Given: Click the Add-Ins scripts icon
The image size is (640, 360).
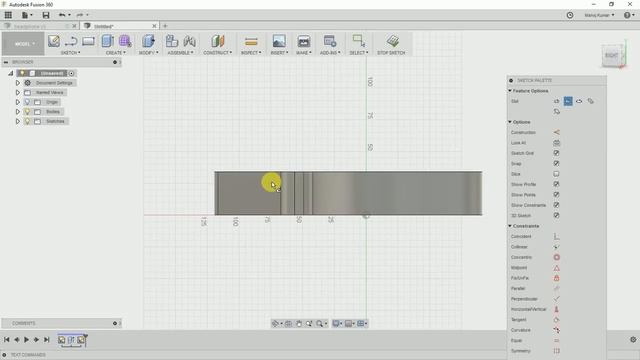Looking at the screenshot, I should coord(330,41).
